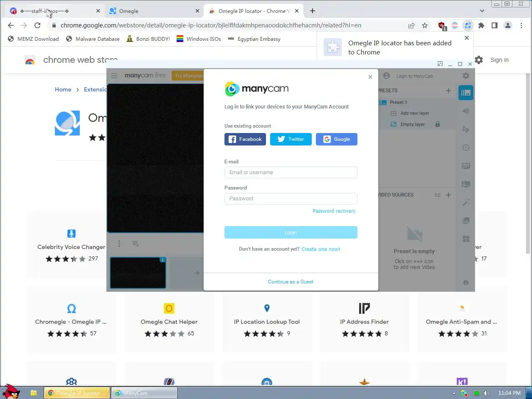Click the three-dot icon below the ManyCam preview
Image resolution: width=532 pixels, height=399 pixels.
point(119,244)
